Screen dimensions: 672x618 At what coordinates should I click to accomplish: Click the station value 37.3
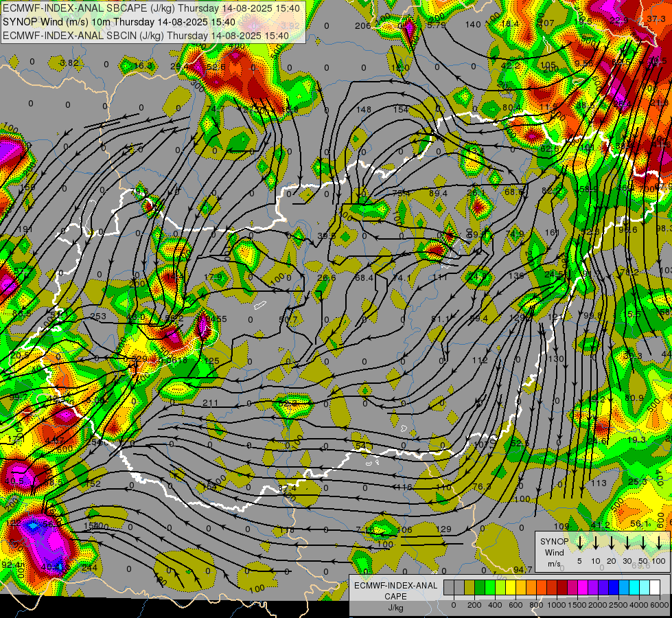point(656,19)
